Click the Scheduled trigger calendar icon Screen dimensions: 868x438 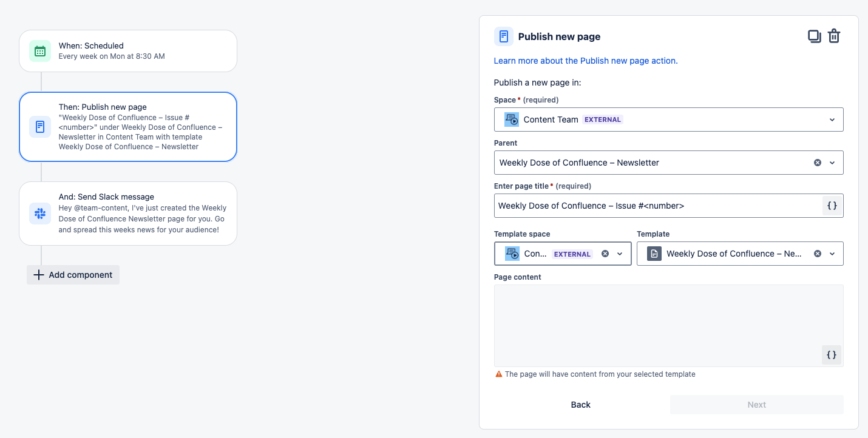(40, 51)
